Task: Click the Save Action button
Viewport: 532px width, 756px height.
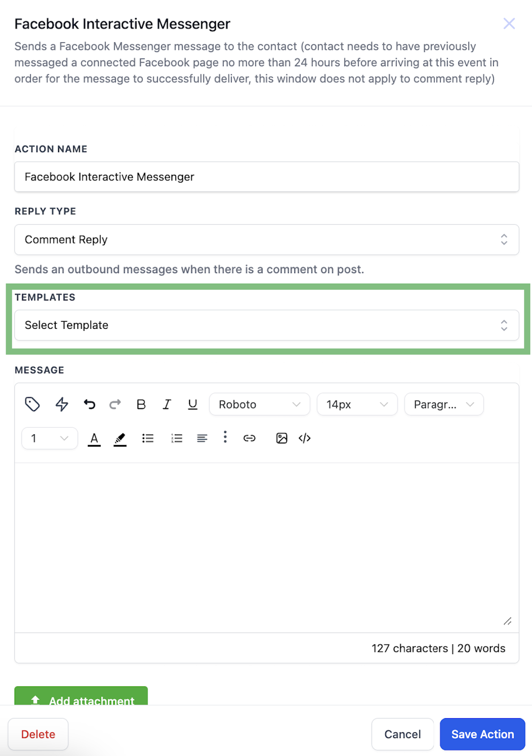Action: click(482, 734)
